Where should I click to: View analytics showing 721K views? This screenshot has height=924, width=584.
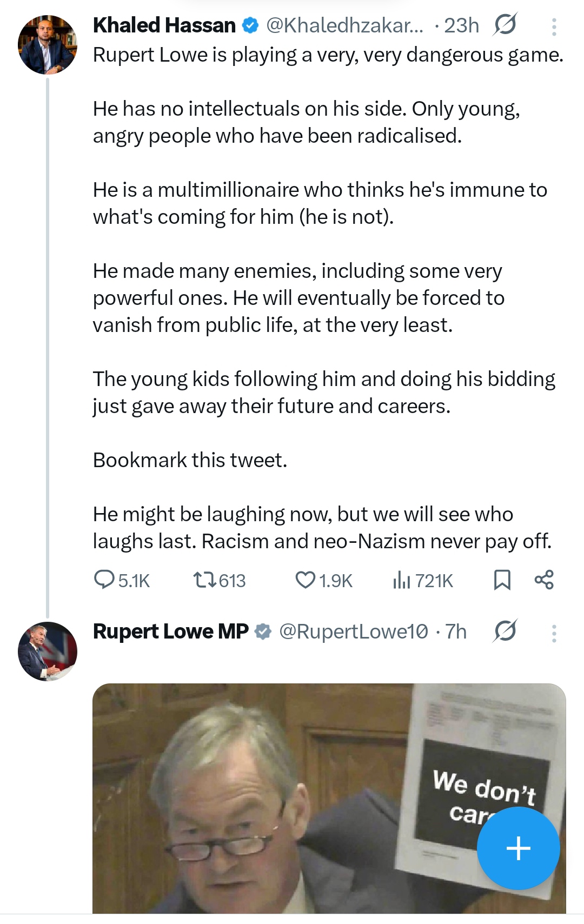423,580
